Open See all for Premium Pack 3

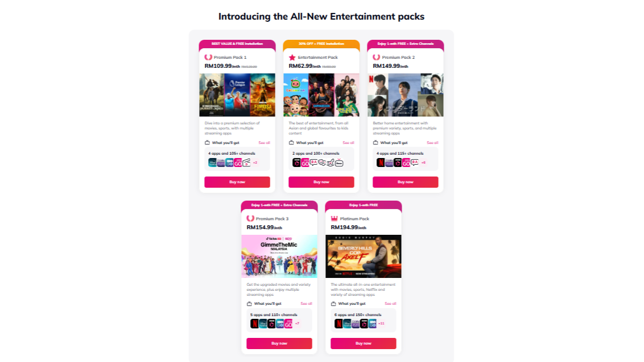click(x=306, y=304)
